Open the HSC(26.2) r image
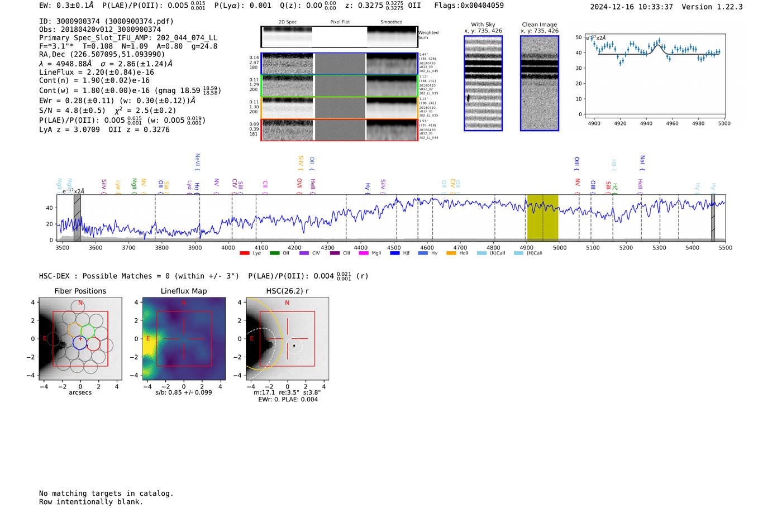Viewport: 782px width, 532px height. coord(287,338)
